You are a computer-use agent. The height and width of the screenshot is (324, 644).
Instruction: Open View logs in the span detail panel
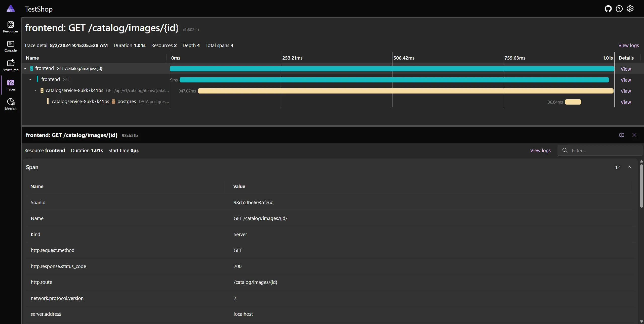click(x=540, y=150)
